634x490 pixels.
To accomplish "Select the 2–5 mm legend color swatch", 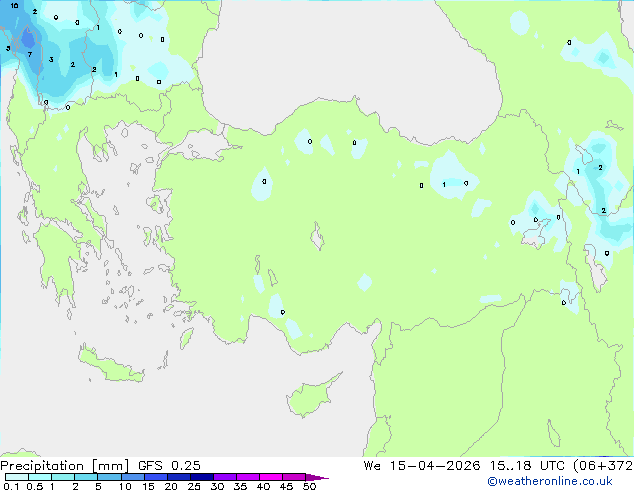I will point(86,477).
